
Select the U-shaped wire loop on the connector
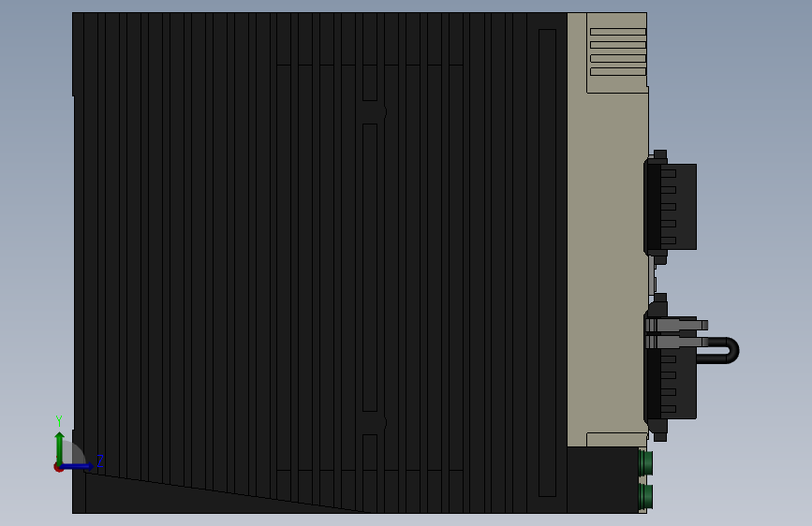pyautogui.click(x=720, y=350)
